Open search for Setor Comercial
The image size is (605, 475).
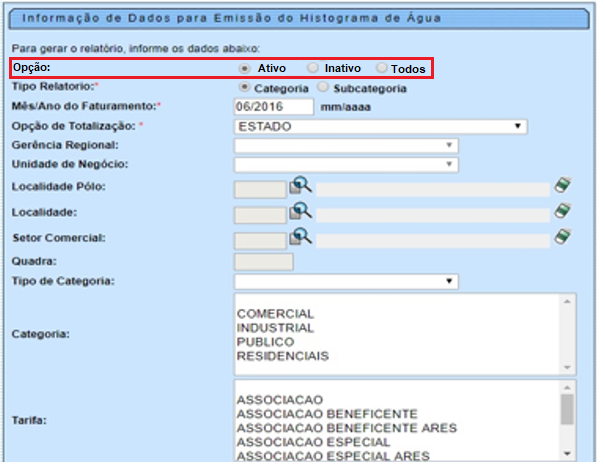pos(301,237)
